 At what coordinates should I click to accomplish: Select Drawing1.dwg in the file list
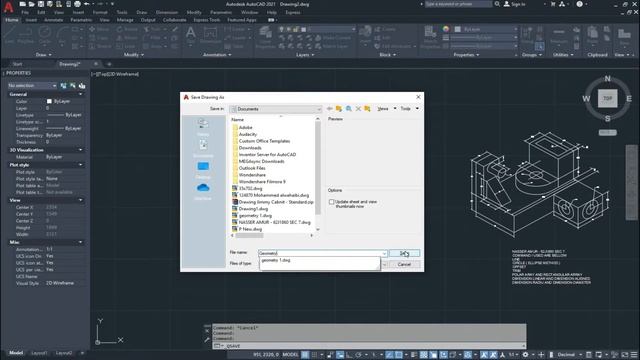(253, 209)
